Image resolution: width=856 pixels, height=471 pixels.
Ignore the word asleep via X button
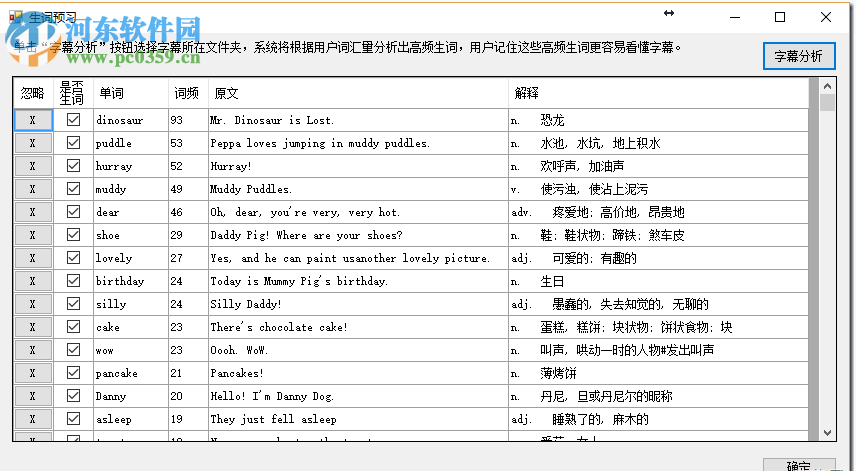33,419
